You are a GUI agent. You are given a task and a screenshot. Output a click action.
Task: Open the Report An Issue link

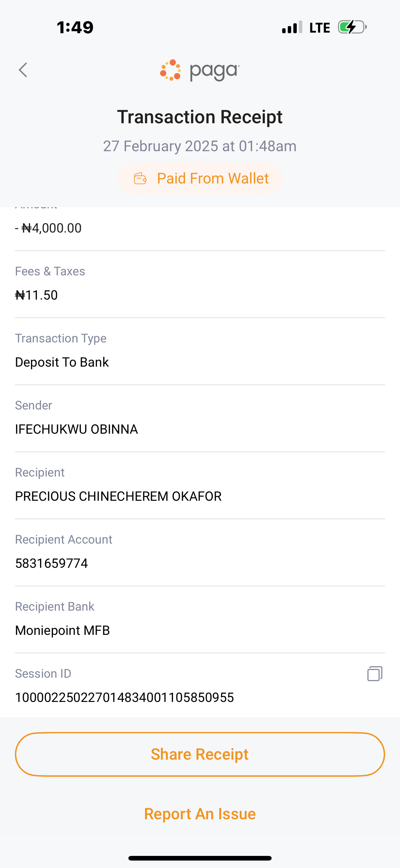click(x=200, y=814)
